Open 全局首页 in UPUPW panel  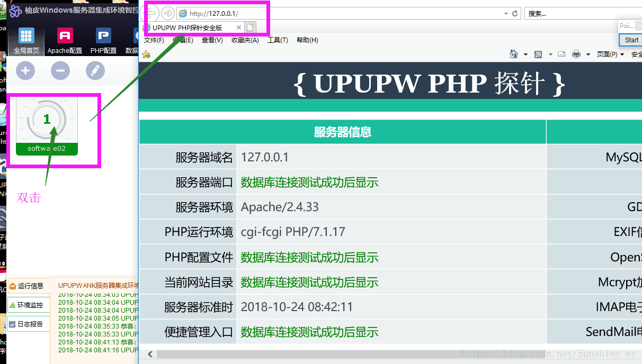[26, 41]
